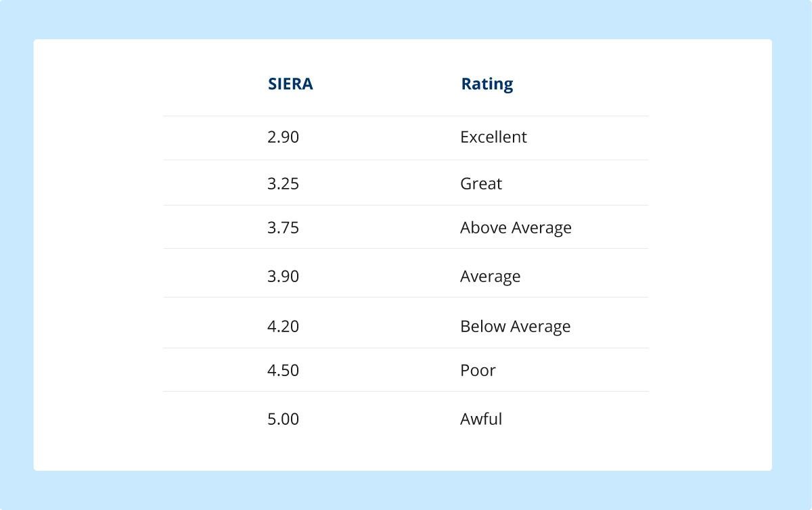Click the divider line between Average and Below Average
Screen dimensions: 812x510
pyautogui.click(x=405, y=298)
